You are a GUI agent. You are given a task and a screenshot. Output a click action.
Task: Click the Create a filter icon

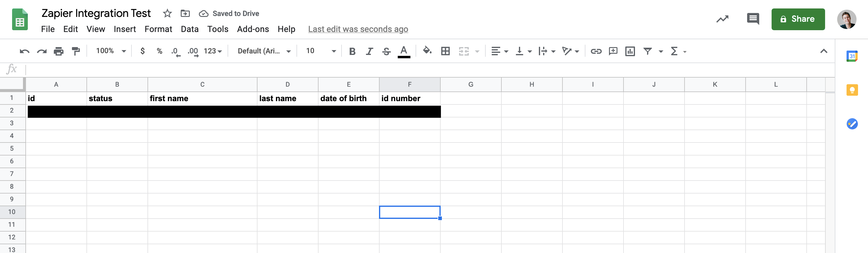(647, 51)
